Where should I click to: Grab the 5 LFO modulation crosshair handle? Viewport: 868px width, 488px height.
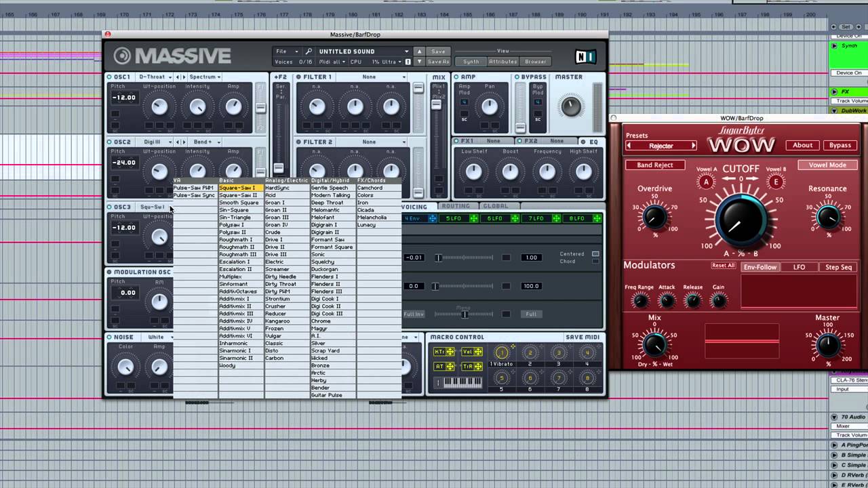point(474,218)
